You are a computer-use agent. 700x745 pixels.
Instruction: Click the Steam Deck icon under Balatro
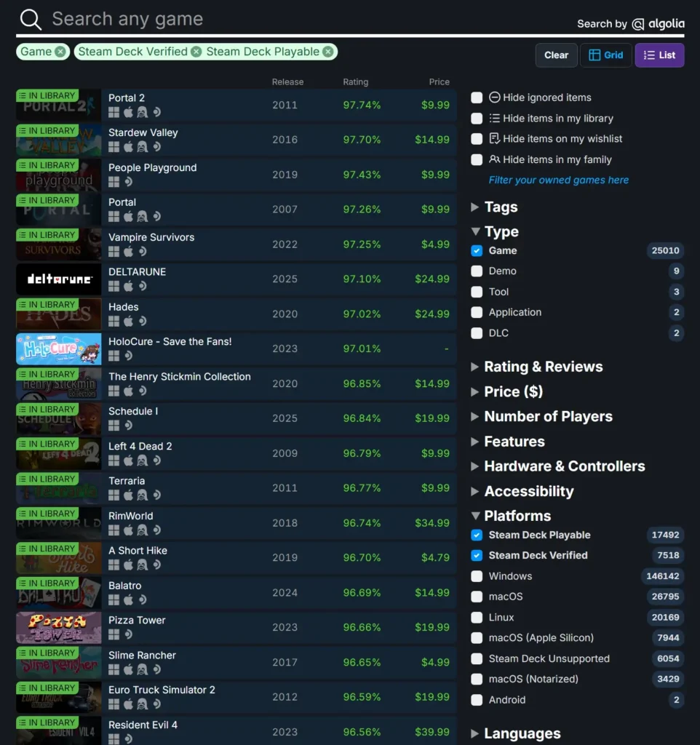(x=143, y=599)
